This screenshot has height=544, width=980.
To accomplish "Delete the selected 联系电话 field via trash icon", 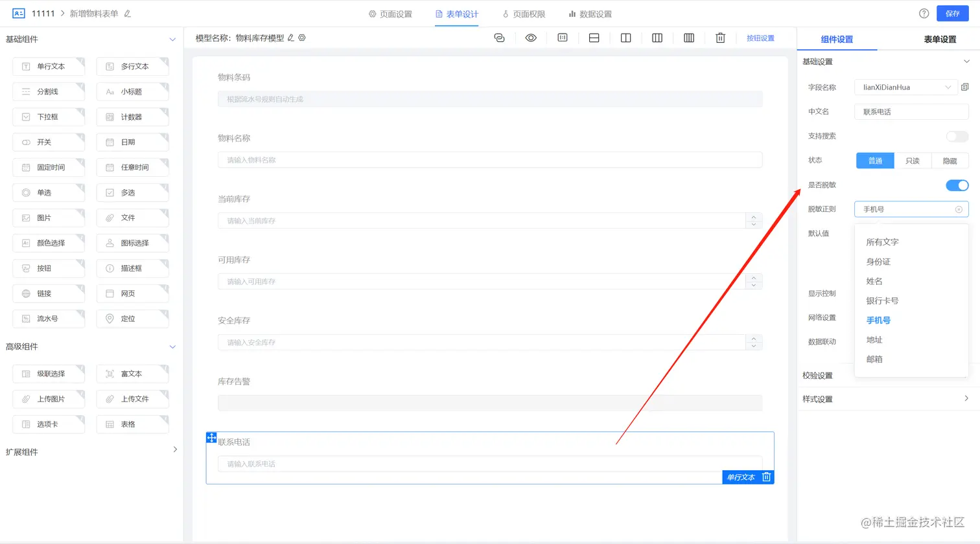I will (x=766, y=477).
